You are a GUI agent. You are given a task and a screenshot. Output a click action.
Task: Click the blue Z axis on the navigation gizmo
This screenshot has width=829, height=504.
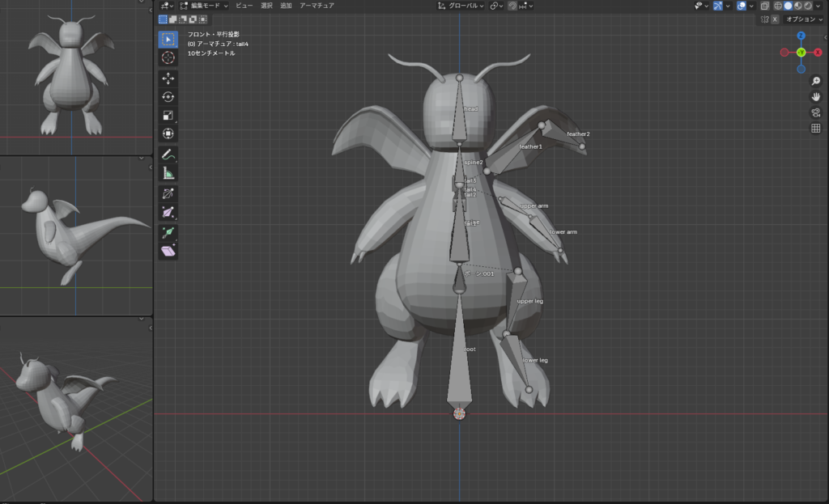(x=801, y=36)
